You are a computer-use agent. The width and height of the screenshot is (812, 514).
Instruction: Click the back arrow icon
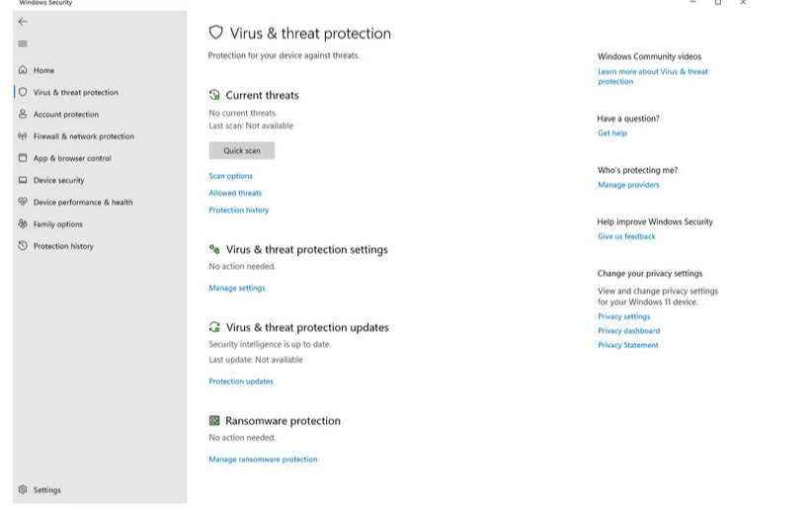tap(23, 21)
